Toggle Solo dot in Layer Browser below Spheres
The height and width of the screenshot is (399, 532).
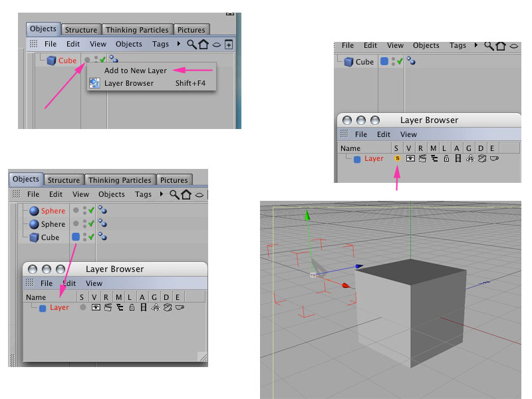coord(82,307)
